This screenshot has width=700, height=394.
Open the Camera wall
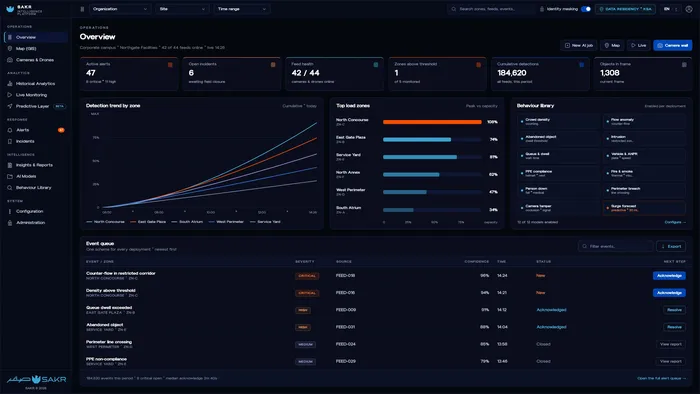point(672,46)
